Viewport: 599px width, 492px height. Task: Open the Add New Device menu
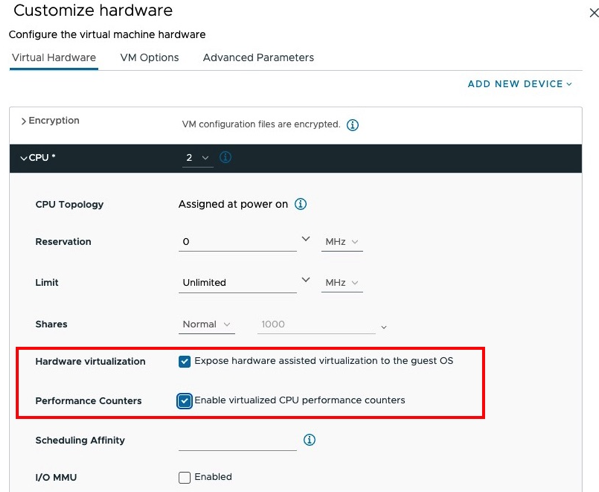click(520, 84)
